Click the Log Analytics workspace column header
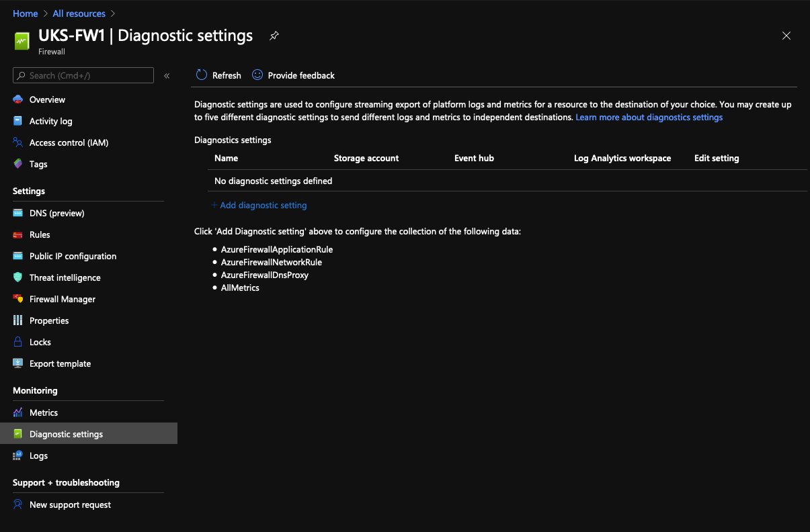The width and height of the screenshot is (810, 532). 622,158
